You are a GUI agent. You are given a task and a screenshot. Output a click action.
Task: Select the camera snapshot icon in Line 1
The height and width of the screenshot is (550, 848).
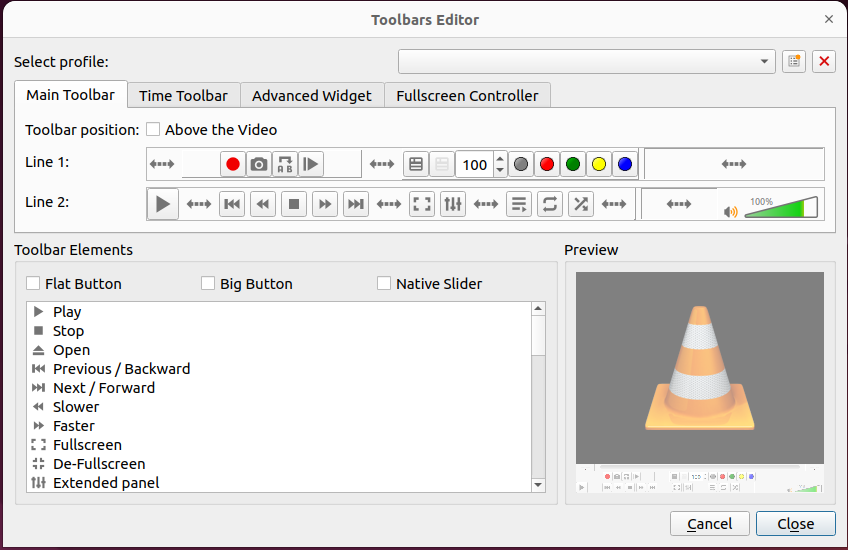coord(259,164)
